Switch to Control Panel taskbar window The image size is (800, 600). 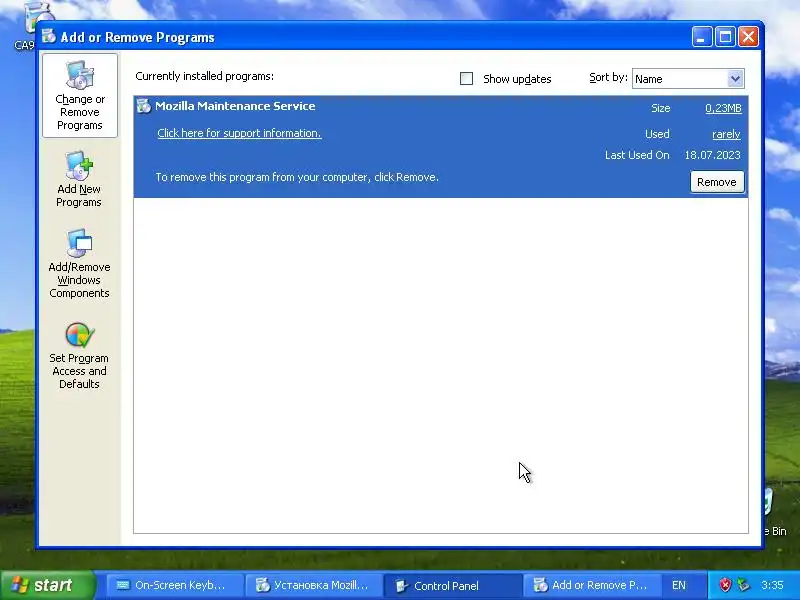(x=452, y=585)
